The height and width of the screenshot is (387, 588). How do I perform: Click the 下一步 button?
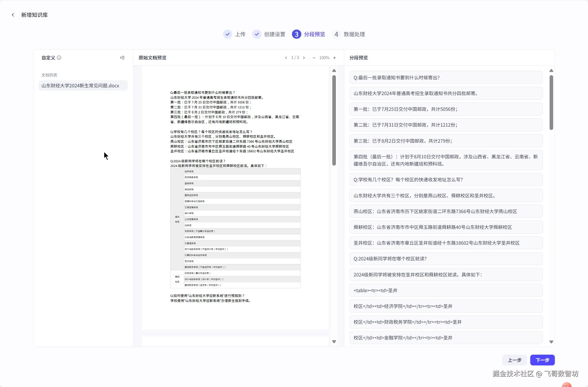point(542,360)
